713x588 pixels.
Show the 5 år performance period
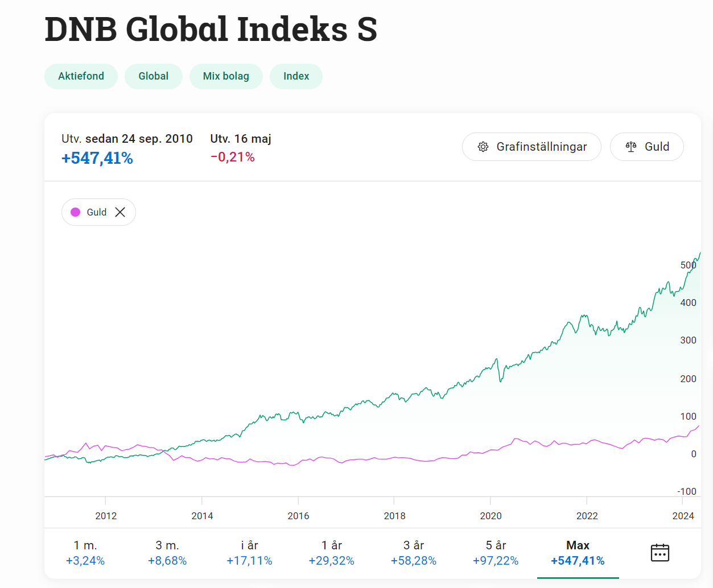coord(496,553)
